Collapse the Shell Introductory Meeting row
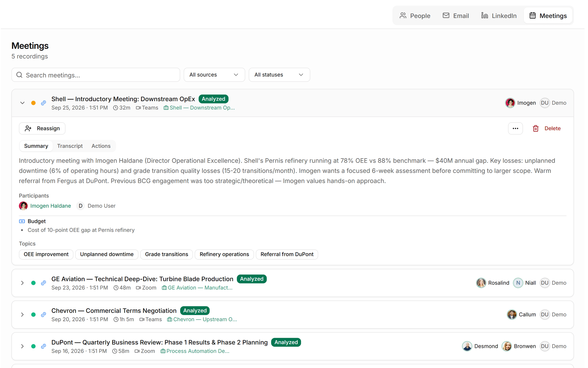 tap(22, 103)
